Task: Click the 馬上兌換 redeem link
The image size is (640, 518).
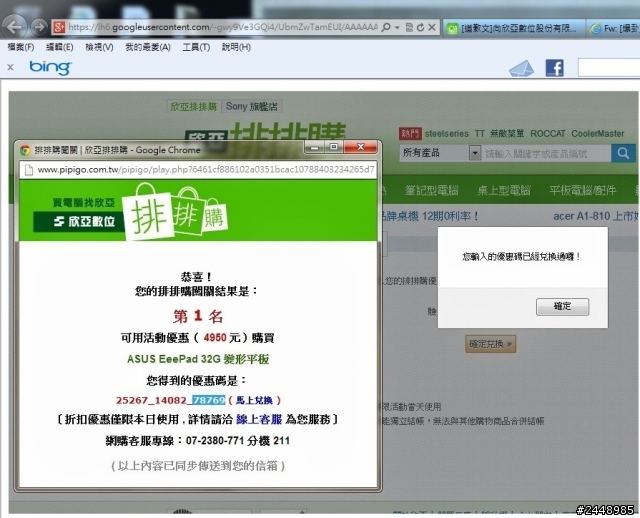Action: tap(254, 400)
